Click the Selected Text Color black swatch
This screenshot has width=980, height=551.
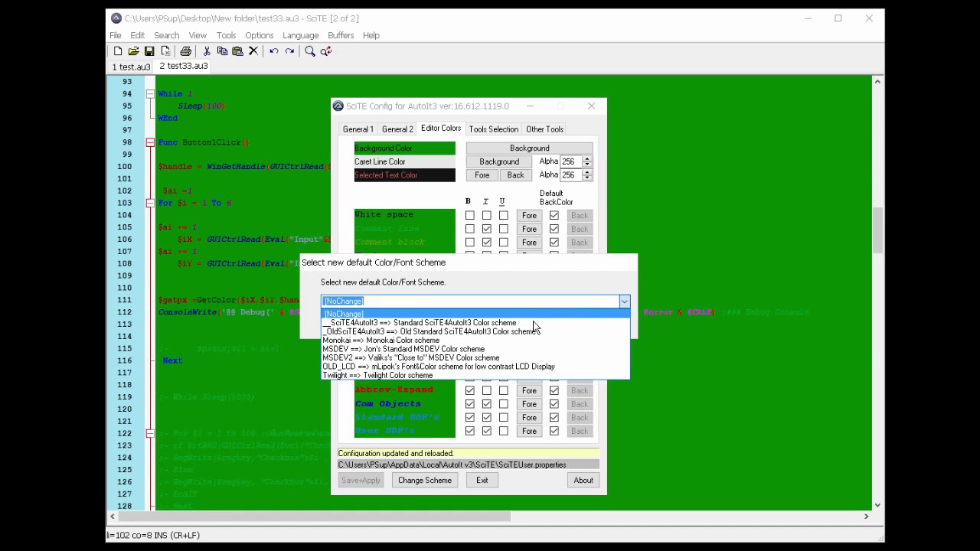[404, 175]
